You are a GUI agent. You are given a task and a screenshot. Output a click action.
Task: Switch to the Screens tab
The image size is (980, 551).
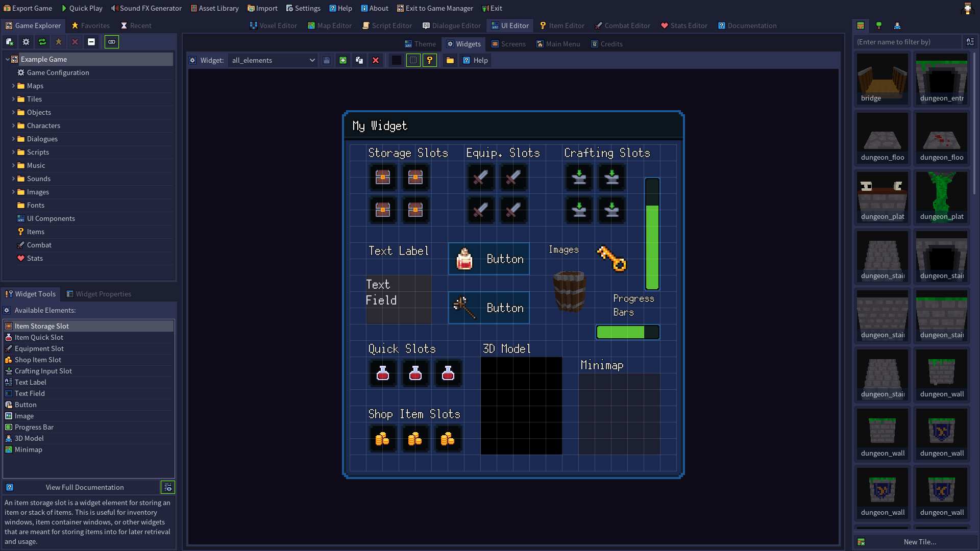(508, 44)
